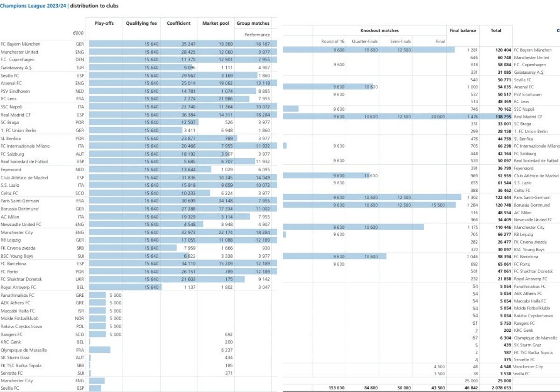This screenshot has height=392, width=560.
Task: Click the TUR country code for Galatasaray
Action: (x=80, y=68)
